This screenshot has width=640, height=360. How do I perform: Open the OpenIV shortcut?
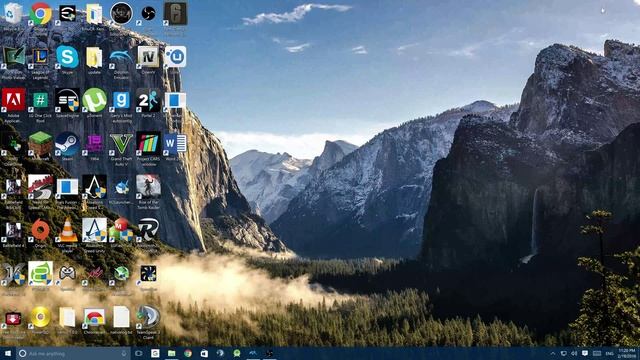pos(148,57)
